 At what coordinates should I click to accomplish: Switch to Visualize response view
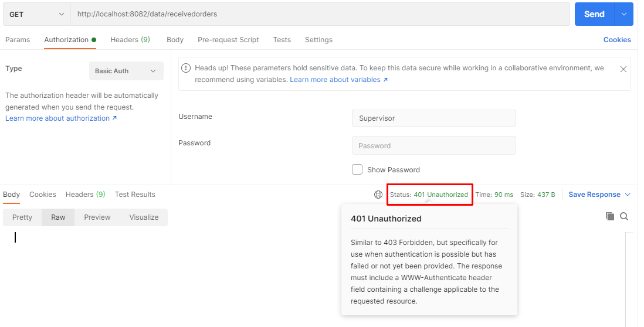pos(144,217)
